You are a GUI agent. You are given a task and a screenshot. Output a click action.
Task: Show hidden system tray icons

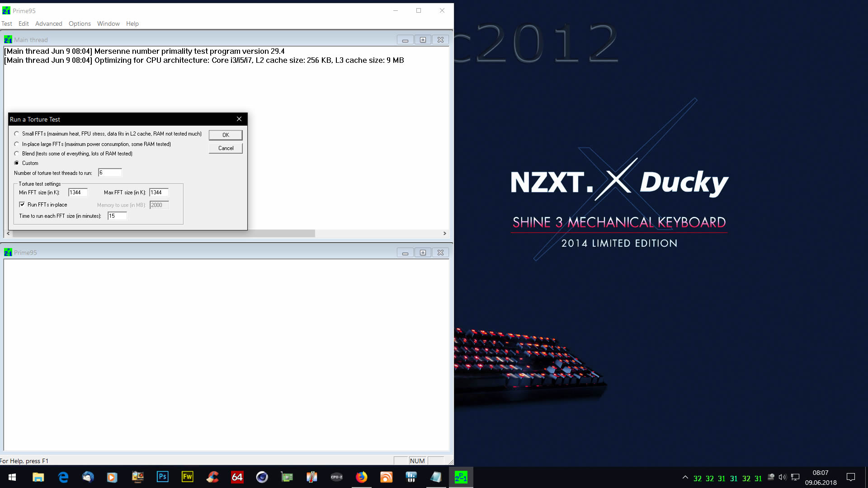pos(685,477)
